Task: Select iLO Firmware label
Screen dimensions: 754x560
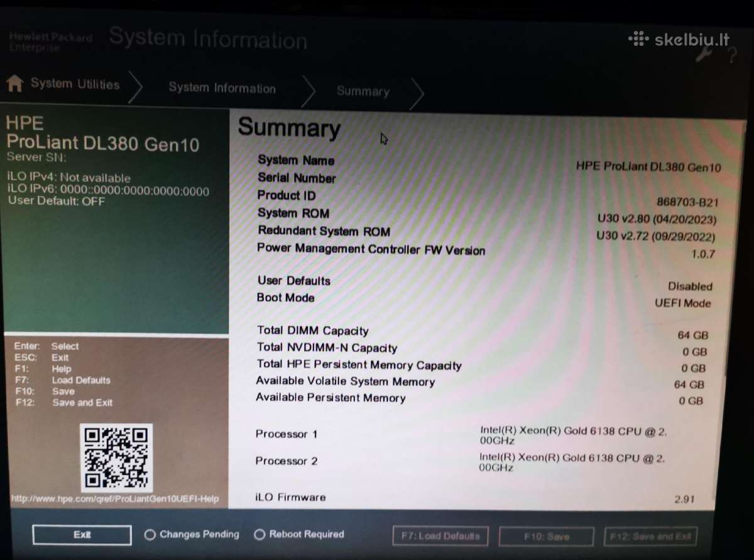Action: (x=290, y=497)
